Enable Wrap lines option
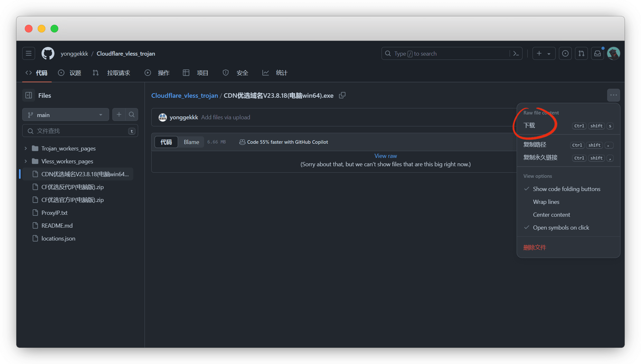 (x=546, y=202)
